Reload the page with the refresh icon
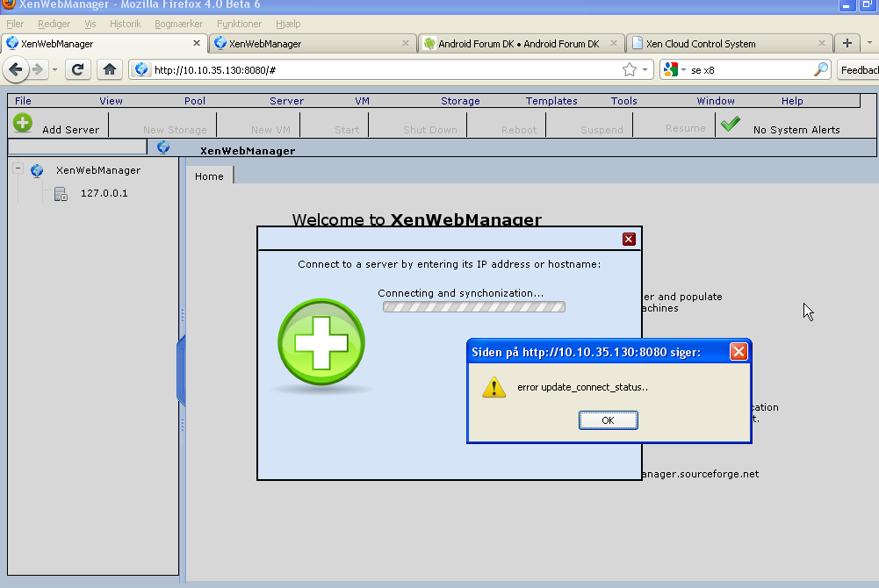The height and width of the screenshot is (588, 879). [x=78, y=69]
